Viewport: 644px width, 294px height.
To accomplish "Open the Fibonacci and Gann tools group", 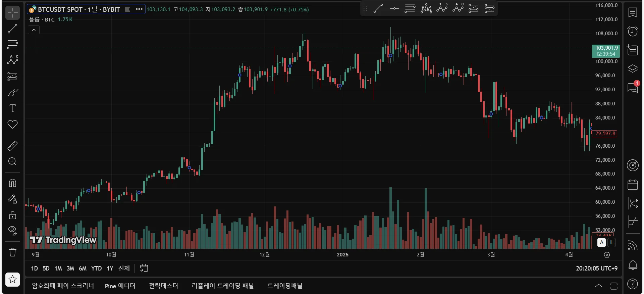I will coord(13,44).
